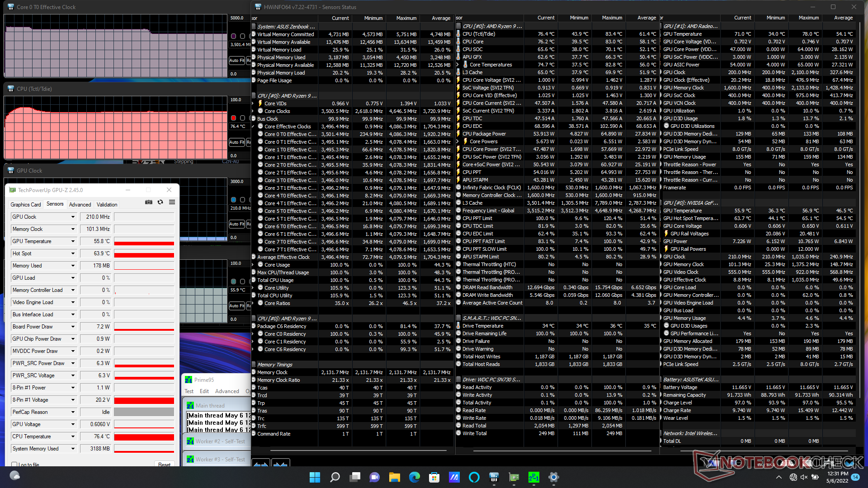Open the Board Power Draw dropdown
The width and height of the screenshot is (868, 488).
tap(73, 327)
